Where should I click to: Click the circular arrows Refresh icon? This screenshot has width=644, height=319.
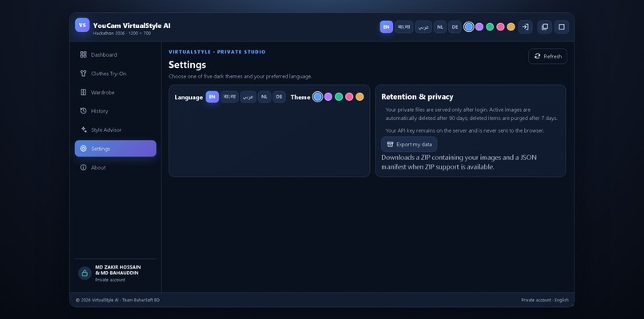(537, 56)
